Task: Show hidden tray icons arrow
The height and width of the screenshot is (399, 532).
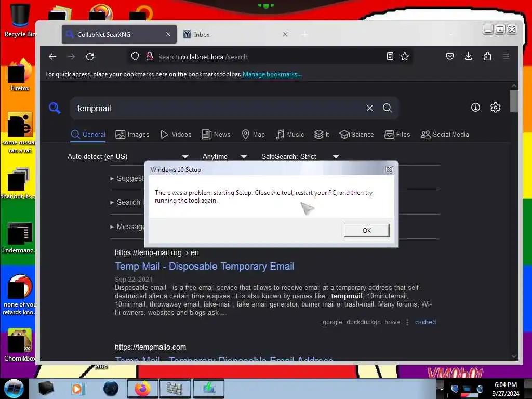Action: pyautogui.click(x=442, y=389)
